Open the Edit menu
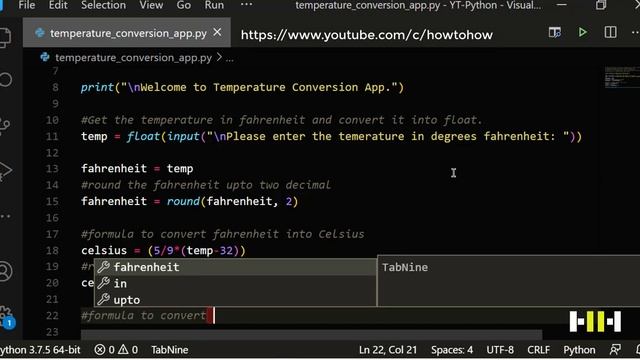The height and width of the screenshot is (360, 640). click(x=58, y=5)
